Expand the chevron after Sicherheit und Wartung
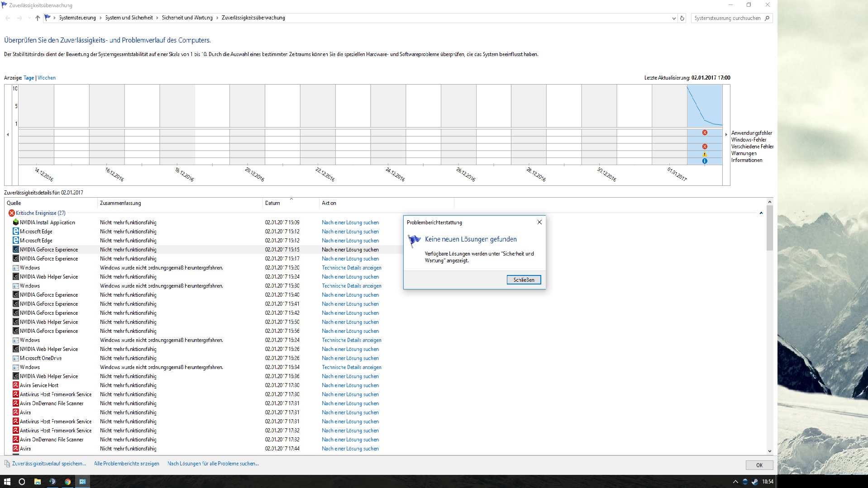Viewport: 868px width, 488px height. click(217, 18)
